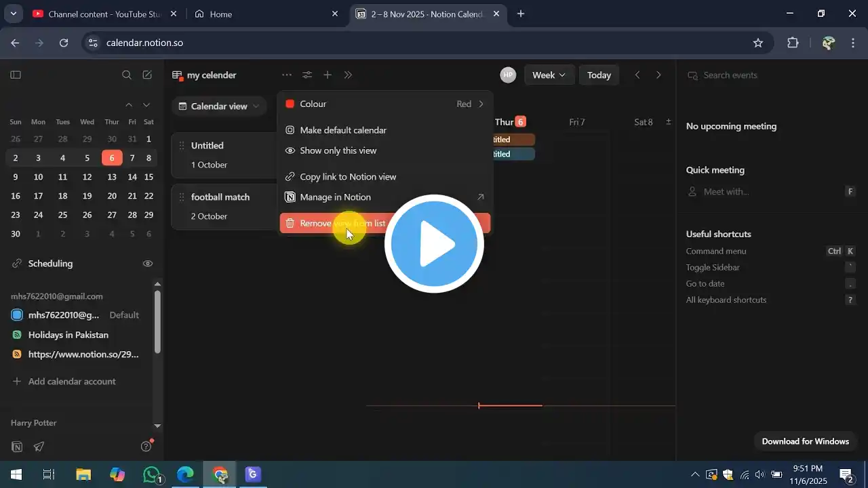Viewport: 868px width, 488px height.
Task: Collapse the panel with the double-chevron icon
Action: (348, 75)
